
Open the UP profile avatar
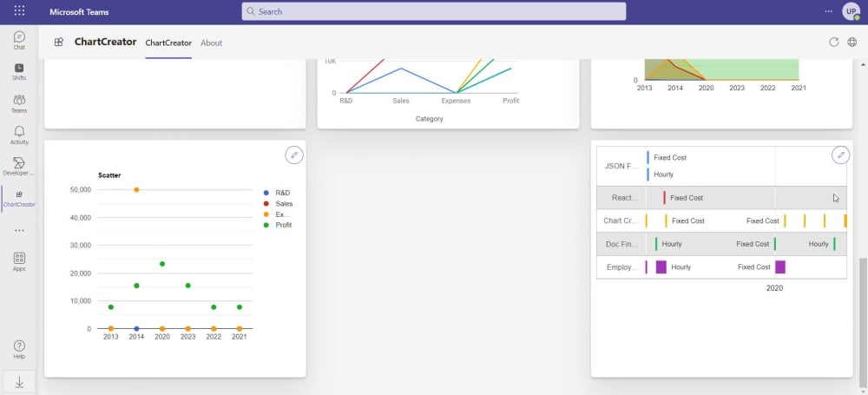coord(851,11)
